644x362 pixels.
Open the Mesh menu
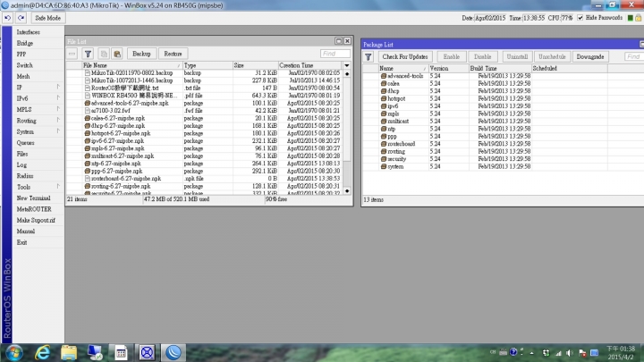(x=23, y=76)
